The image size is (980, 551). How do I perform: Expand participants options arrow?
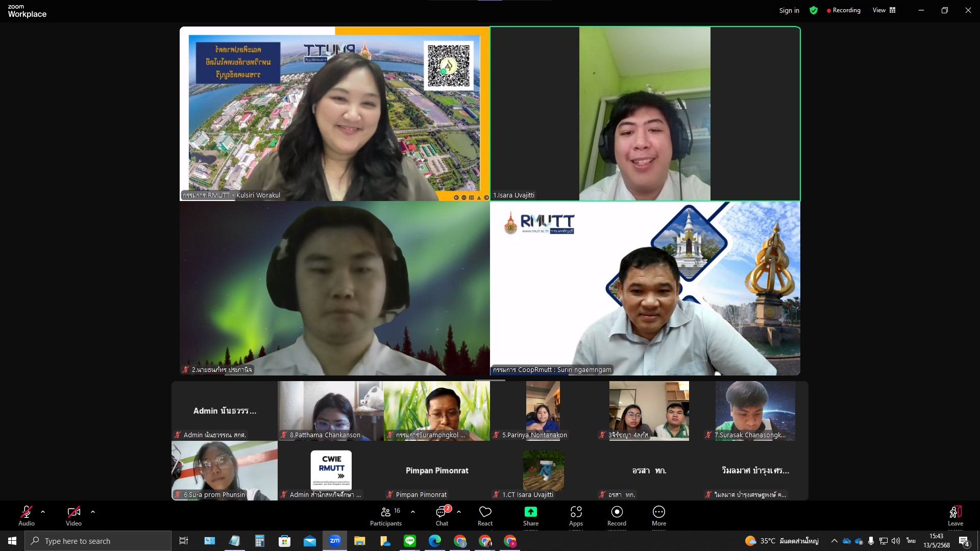(413, 512)
